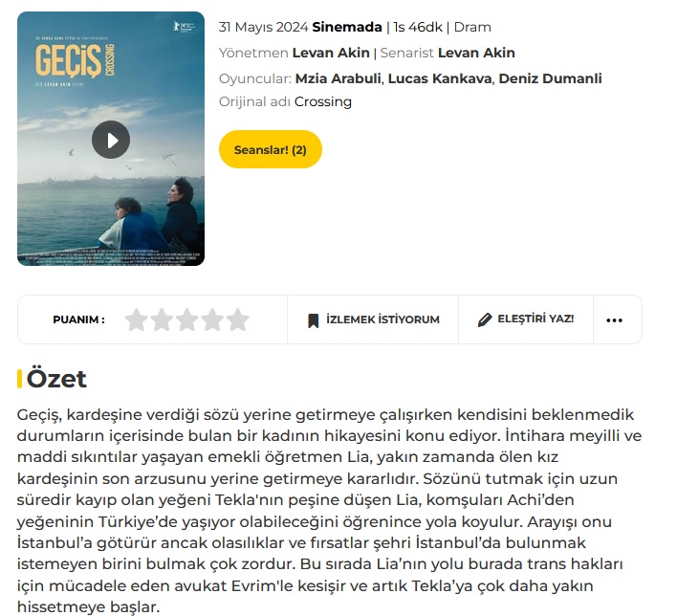Open screenwriter Levan Akin link
This screenshot has width=677, height=616.
pyautogui.click(x=476, y=53)
